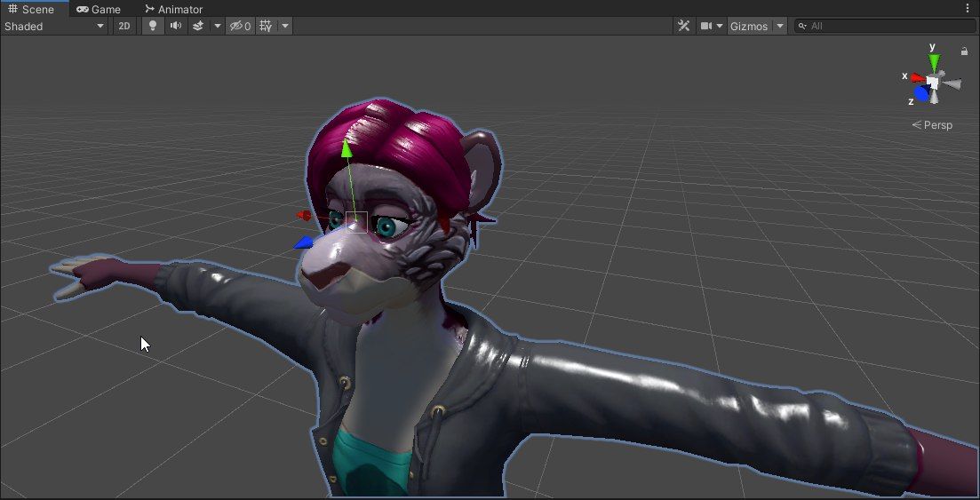Toggle 2D view mode
The height and width of the screenshot is (500, 980).
click(124, 27)
